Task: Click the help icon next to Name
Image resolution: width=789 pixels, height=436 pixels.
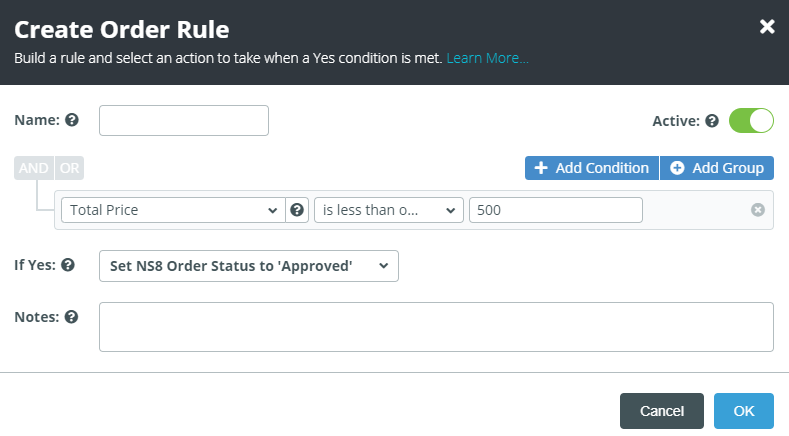Action: click(72, 121)
